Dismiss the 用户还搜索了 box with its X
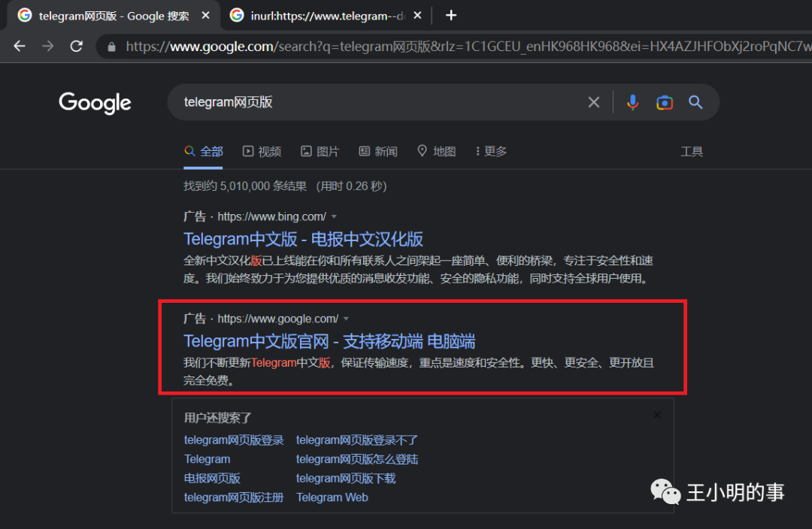This screenshot has height=529, width=812. [657, 415]
